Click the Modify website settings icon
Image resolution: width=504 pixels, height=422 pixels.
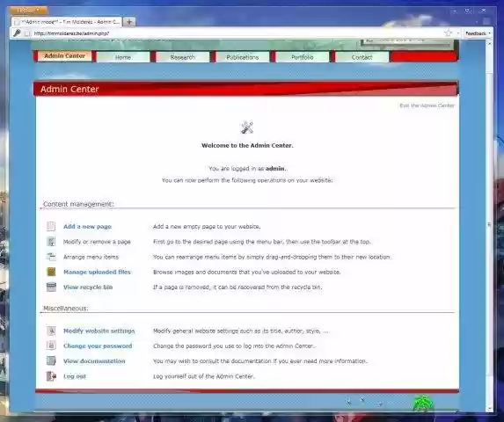[51, 331]
